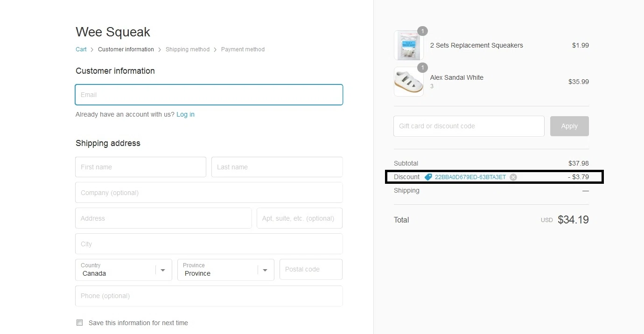
Task: Click the quantity badge on squeakers thumbnail
Action: [x=422, y=31]
